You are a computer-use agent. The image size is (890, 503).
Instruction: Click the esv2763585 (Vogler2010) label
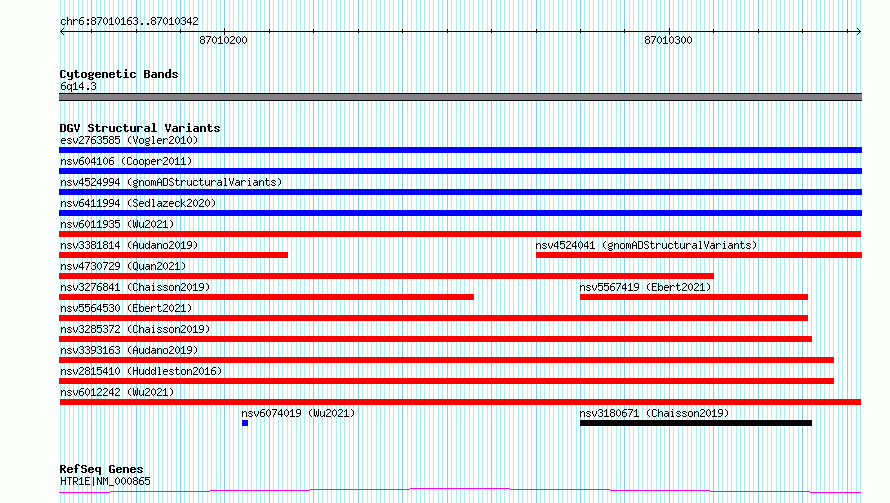(x=129, y=140)
